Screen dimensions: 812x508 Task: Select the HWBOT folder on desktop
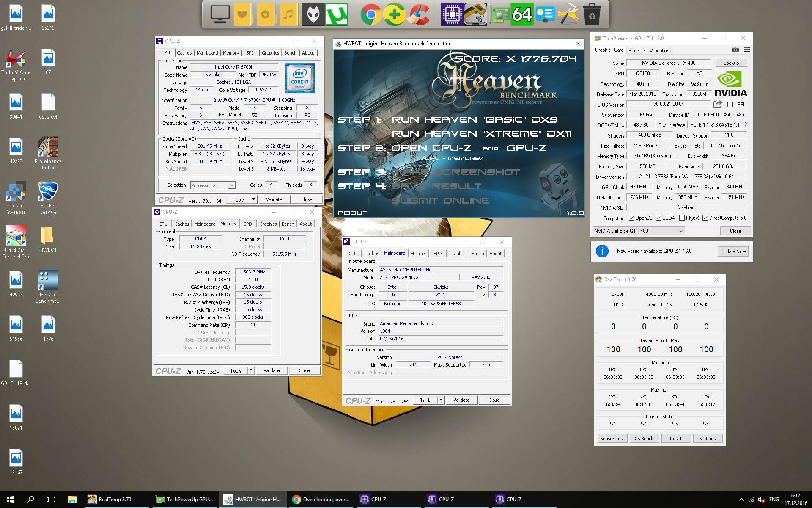click(48, 240)
